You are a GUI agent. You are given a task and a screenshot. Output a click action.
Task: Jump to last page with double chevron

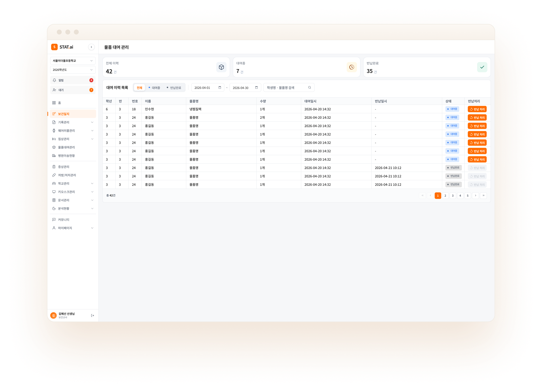tap(483, 196)
